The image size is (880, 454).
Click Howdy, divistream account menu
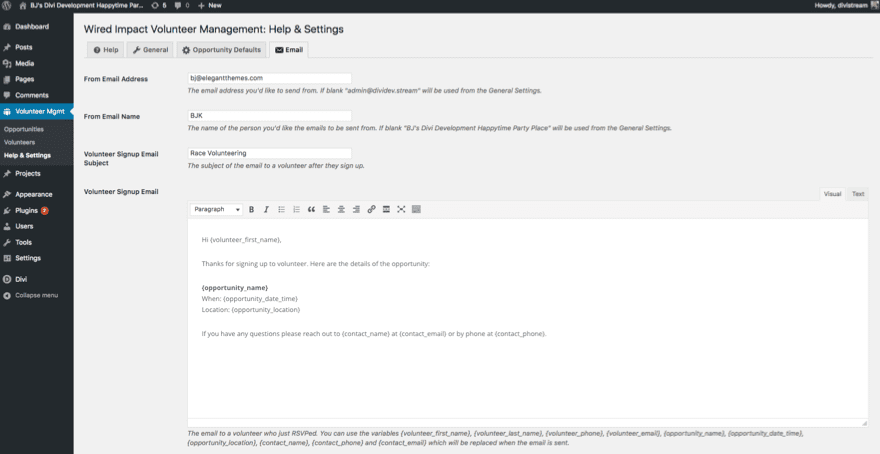click(841, 5)
